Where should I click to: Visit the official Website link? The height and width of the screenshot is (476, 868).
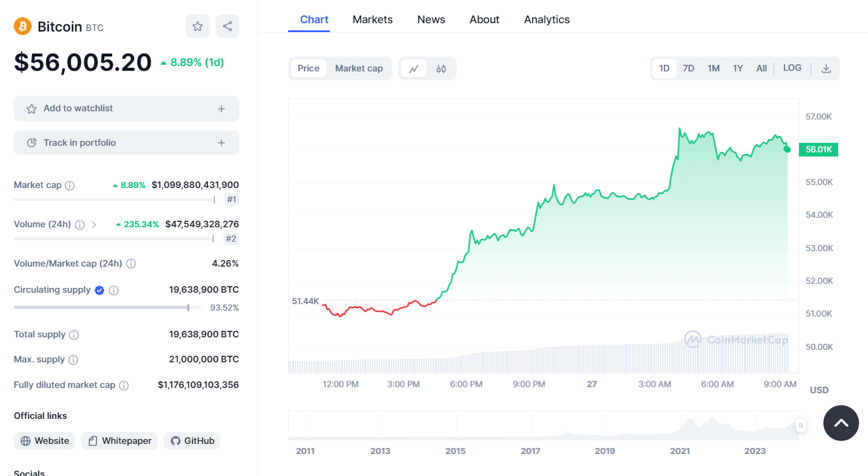point(45,441)
